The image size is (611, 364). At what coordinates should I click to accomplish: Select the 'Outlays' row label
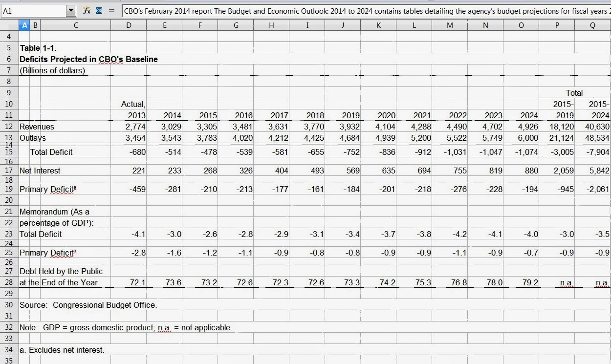click(x=33, y=138)
